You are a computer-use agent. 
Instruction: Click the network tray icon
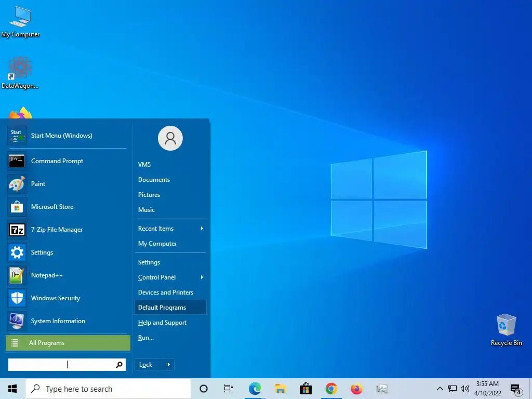coord(453,389)
